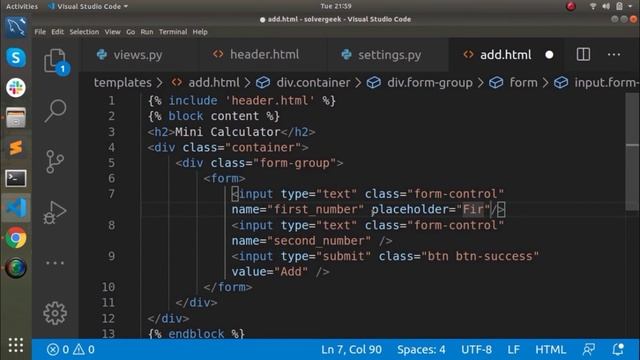Open the Run and Debug view
The height and width of the screenshot is (360, 640).
pyautogui.click(x=55, y=212)
